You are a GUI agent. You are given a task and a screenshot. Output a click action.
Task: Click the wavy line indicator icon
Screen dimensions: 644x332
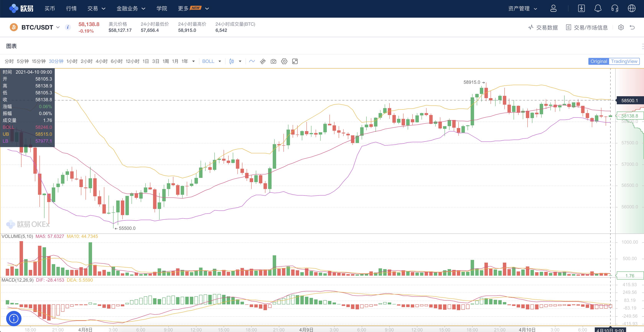tap(252, 61)
